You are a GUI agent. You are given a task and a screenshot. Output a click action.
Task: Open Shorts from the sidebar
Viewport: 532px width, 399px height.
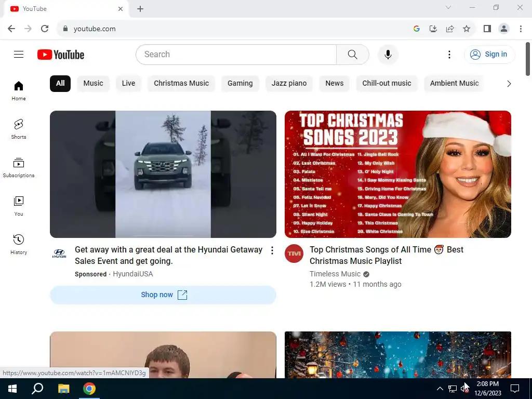(19, 129)
